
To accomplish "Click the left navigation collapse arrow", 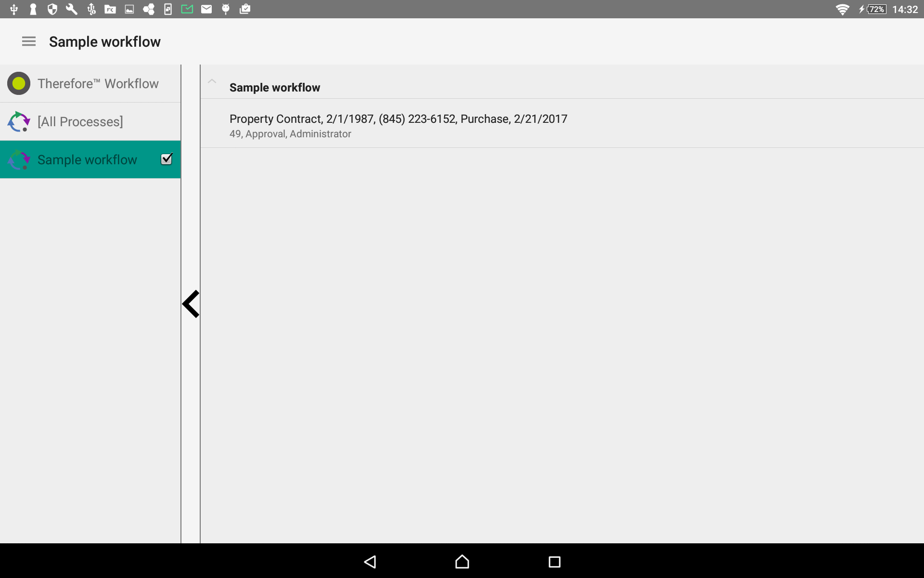I will click(192, 303).
